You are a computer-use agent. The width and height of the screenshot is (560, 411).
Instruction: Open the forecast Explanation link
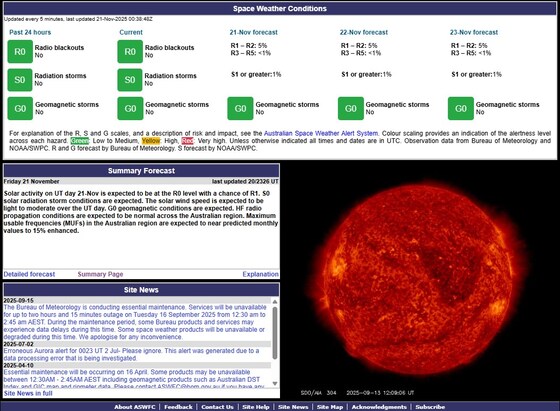click(260, 274)
